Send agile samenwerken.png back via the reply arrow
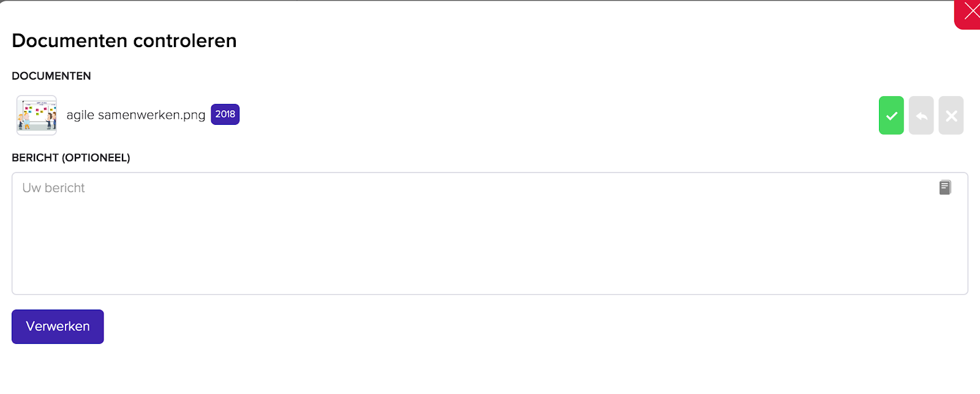The width and height of the screenshot is (980, 394). [921, 115]
